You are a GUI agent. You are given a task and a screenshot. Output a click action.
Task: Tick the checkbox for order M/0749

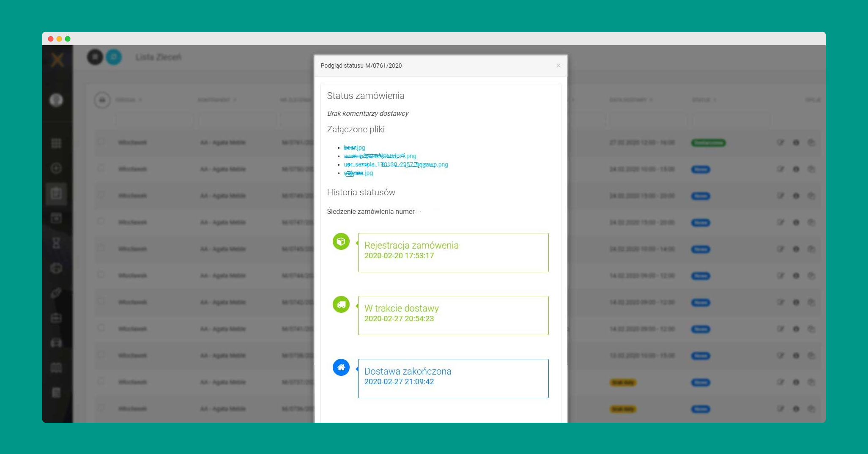[x=101, y=195]
